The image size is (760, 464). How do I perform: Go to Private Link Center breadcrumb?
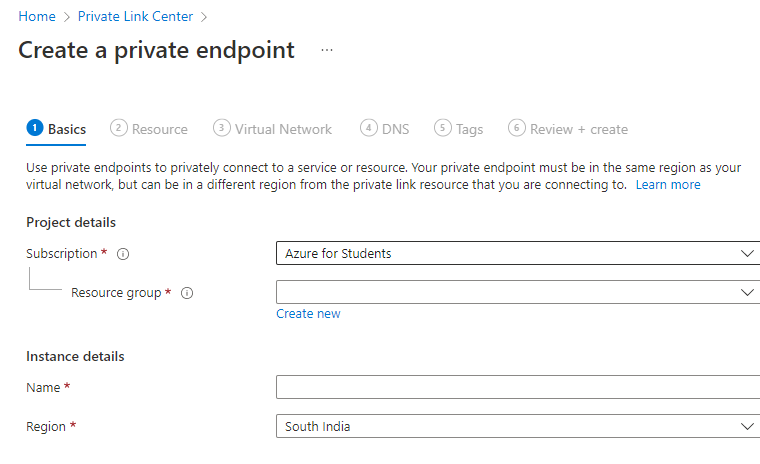(135, 17)
